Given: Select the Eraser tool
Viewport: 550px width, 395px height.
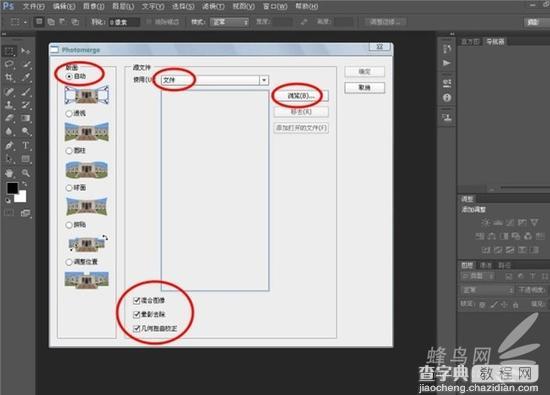Looking at the screenshot, I should click(9, 118).
